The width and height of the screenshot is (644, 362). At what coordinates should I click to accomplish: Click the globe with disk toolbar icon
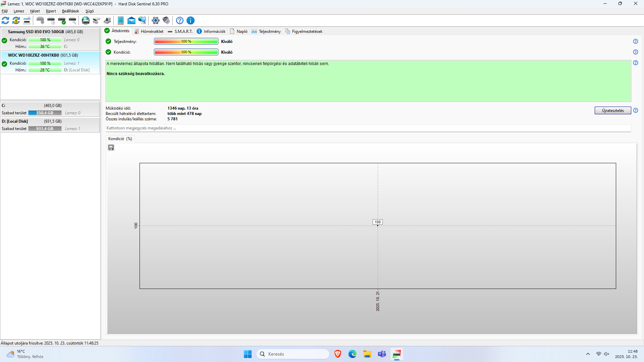point(86,20)
